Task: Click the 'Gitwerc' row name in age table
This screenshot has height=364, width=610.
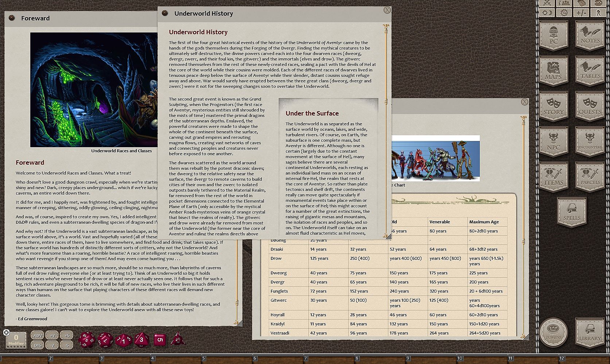Action: (279, 300)
